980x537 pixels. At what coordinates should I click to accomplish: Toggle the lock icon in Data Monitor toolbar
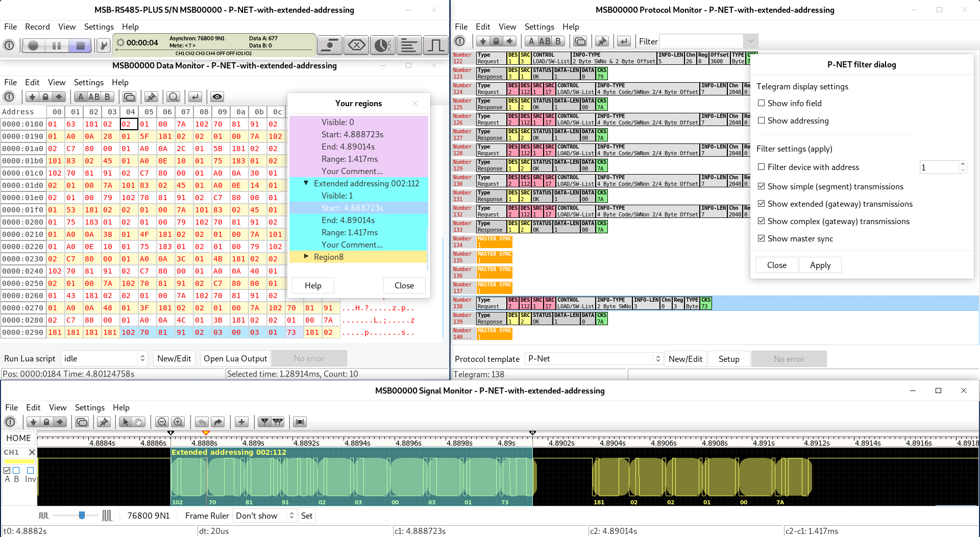coord(45,97)
